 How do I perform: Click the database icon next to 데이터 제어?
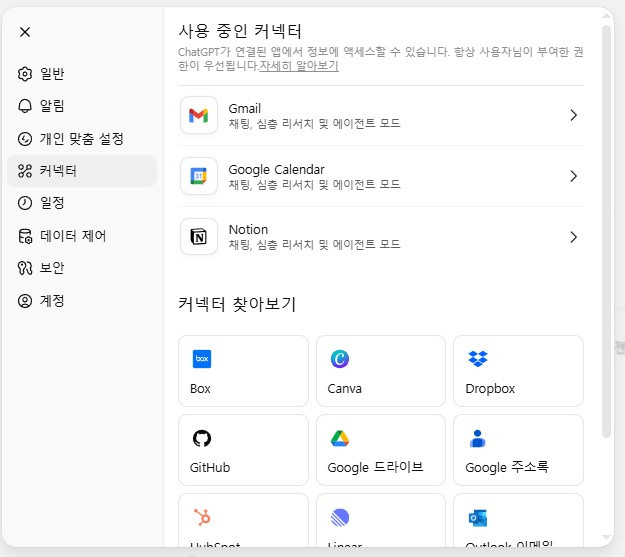25,236
